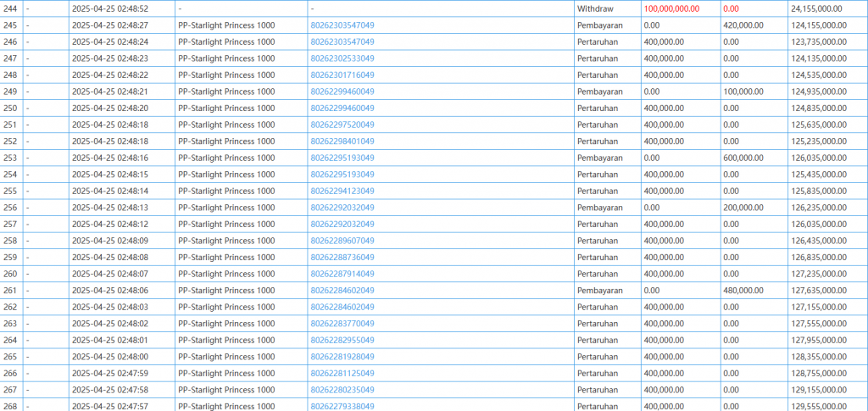The image size is (868, 411).
Task: Open link 80262295193049 in row 253
Action: click(342, 158)
